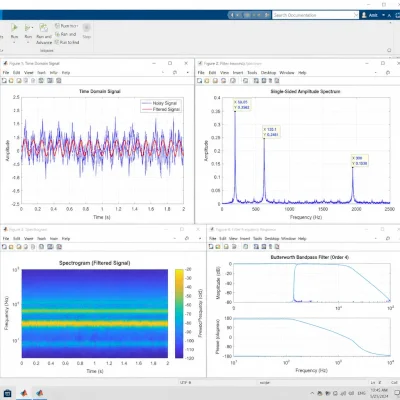
Task: Click Print Figure icon in Figure 1 toolbar
Action: (26, 80)
